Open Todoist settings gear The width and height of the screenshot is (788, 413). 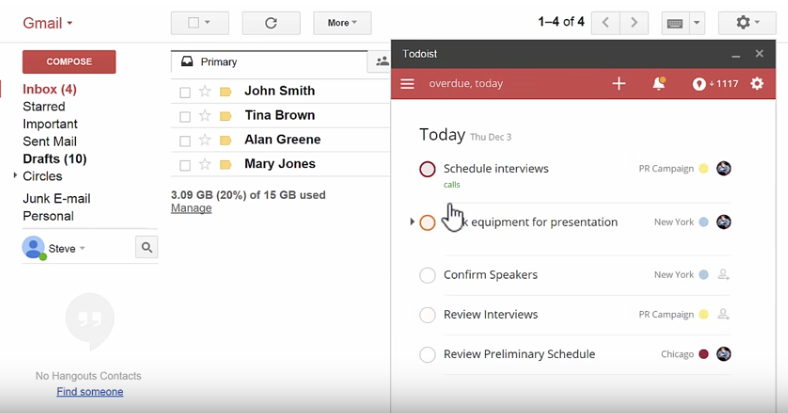tap(757, 84)
